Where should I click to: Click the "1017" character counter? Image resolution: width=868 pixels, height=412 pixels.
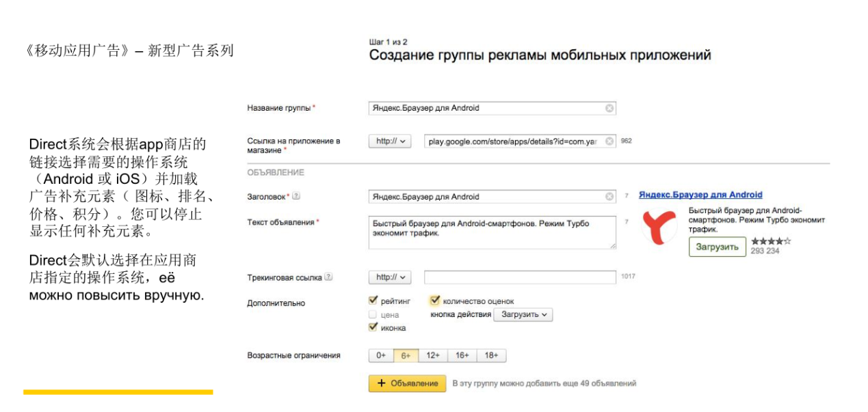(628, 277)
